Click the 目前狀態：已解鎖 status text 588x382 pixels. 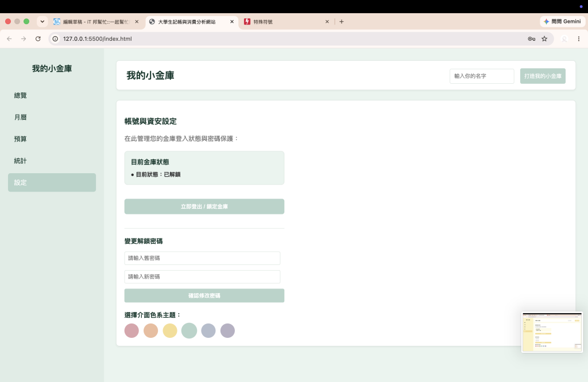click(x=158, y=174)
